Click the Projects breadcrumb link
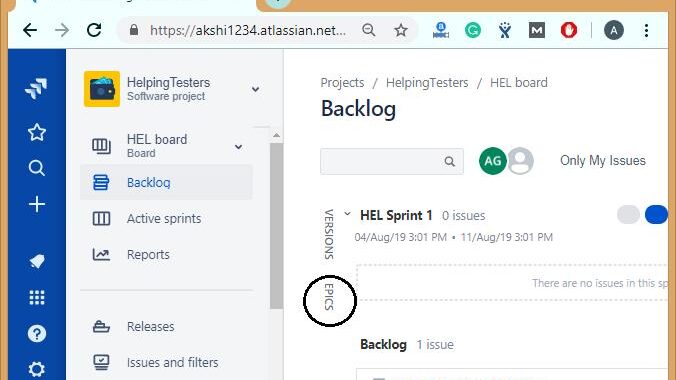676x380 pixels. [342, 83]
